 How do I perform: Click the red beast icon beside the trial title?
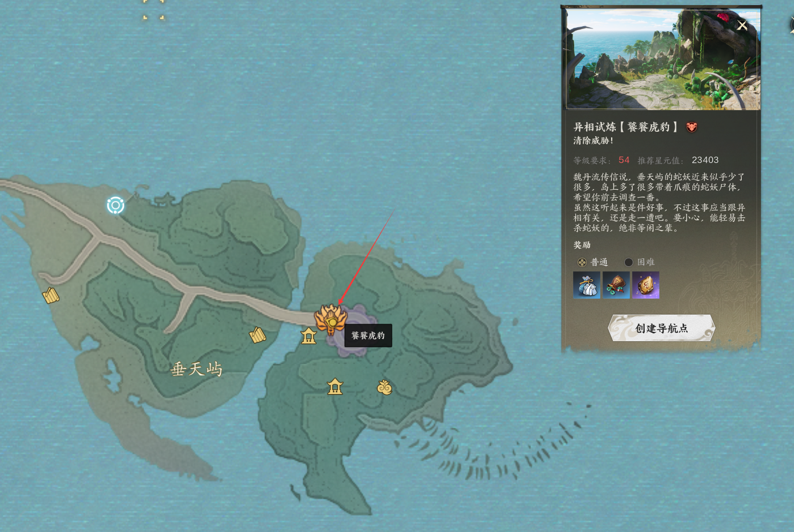(691, 127)
